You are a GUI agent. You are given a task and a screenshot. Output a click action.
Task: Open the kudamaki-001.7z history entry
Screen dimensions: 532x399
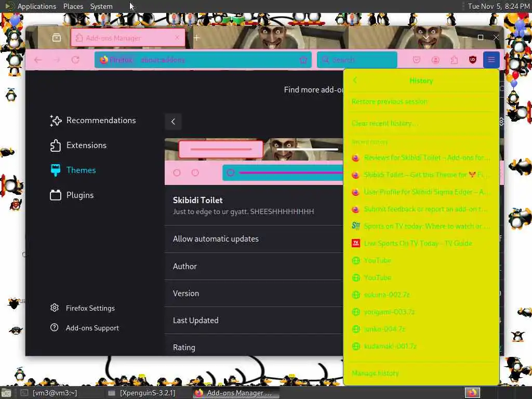coord(421,346)
